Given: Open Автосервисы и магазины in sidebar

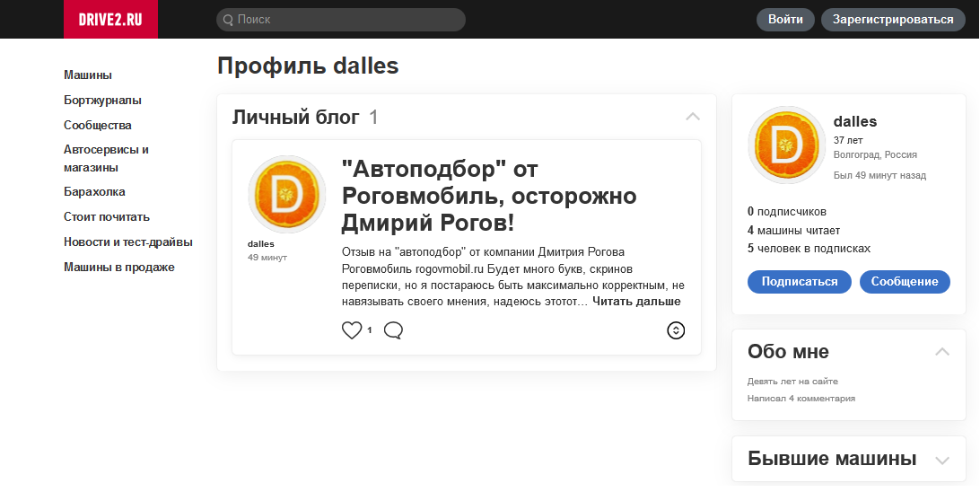Looking at the screenshot, I should 106,159.
